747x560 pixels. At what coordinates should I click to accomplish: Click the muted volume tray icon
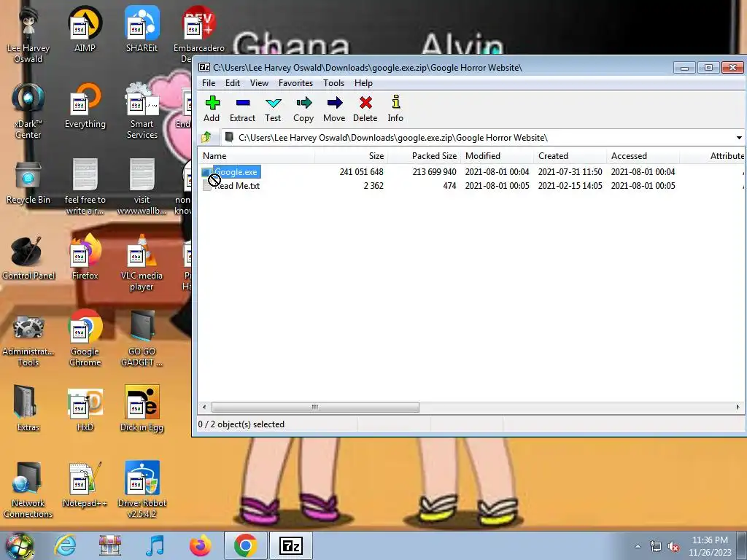tap(673, 547)
